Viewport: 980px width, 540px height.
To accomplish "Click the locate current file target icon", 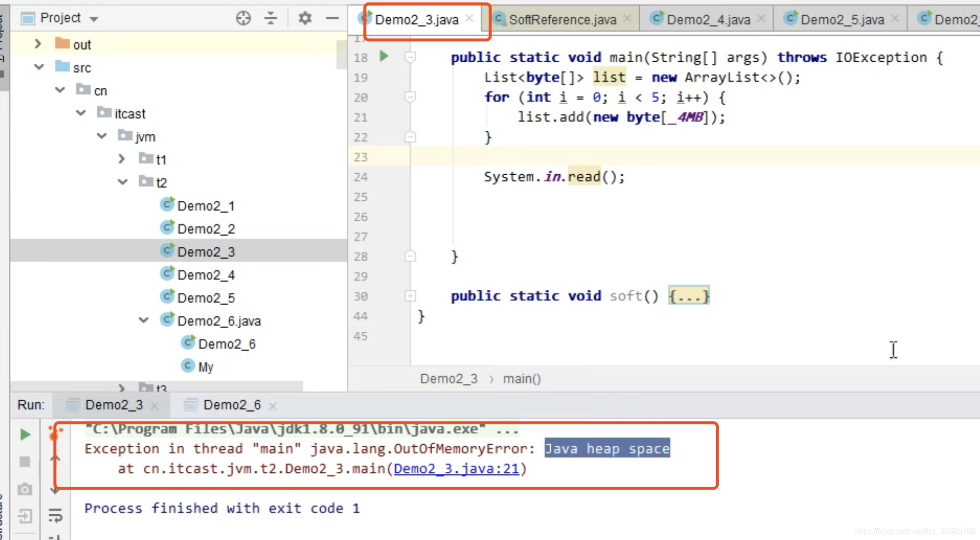I will pyautogui.click(x=243, y=18).
